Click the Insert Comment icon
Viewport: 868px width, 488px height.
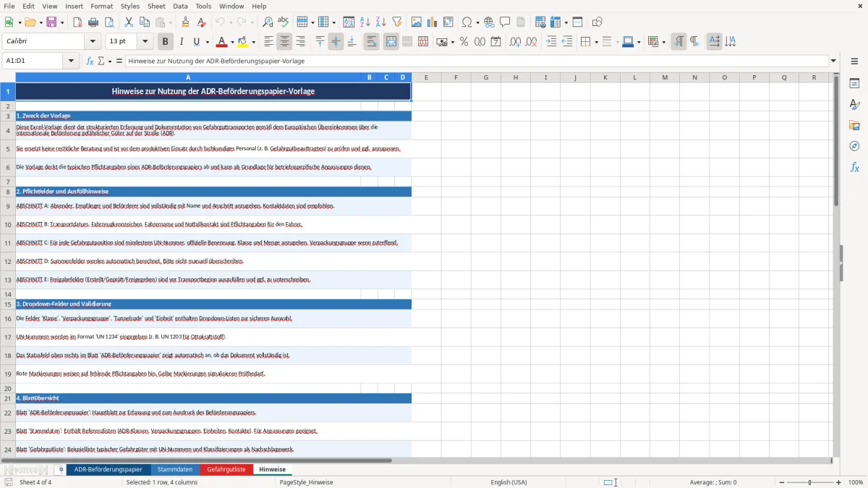coord(505,22)
